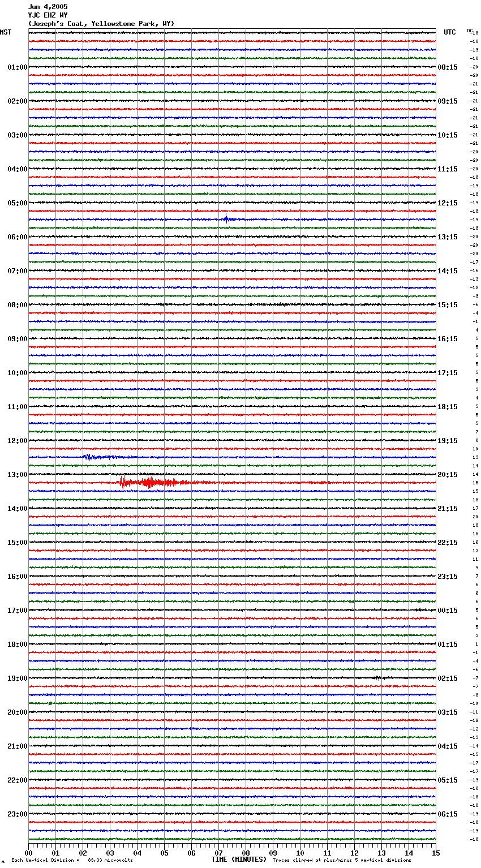Click the 21:15 UTC time label
Viewport: 481px width, 868px height.
pyautogui.click(x=448, y=509)
